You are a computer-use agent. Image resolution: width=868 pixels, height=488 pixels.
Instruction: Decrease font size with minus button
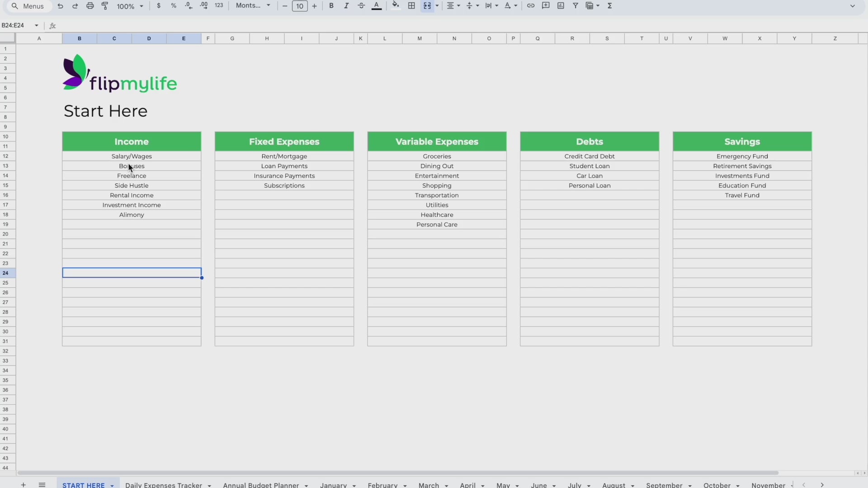285,6
